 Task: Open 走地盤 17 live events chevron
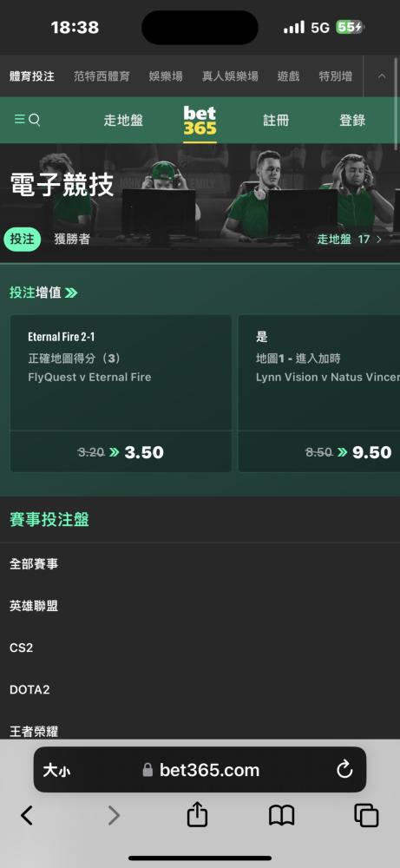coord(349,240)
